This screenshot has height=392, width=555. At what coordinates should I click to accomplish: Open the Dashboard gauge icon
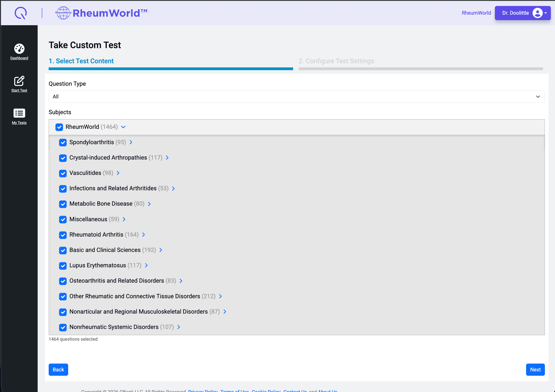point(19,49)
